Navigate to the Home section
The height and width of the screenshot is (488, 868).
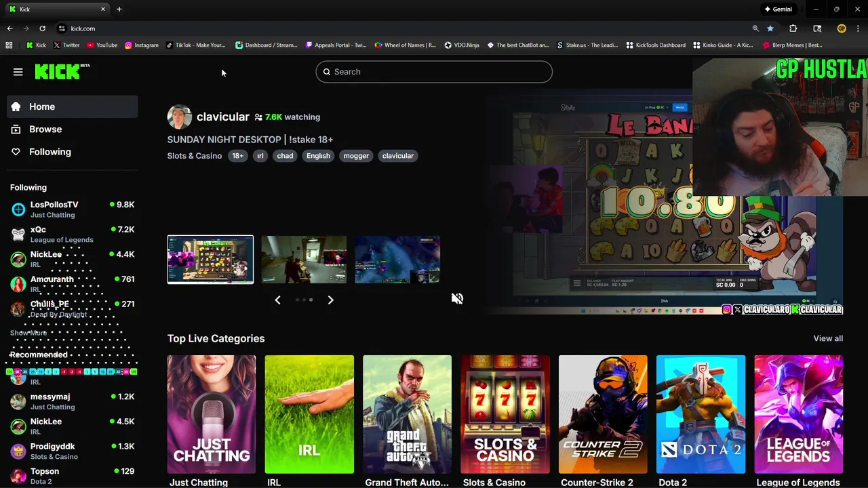(x=73, y=106)
